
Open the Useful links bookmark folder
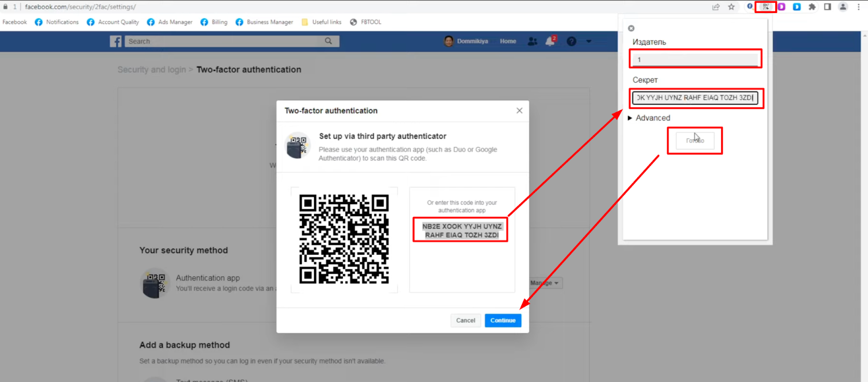pos(321,22)
